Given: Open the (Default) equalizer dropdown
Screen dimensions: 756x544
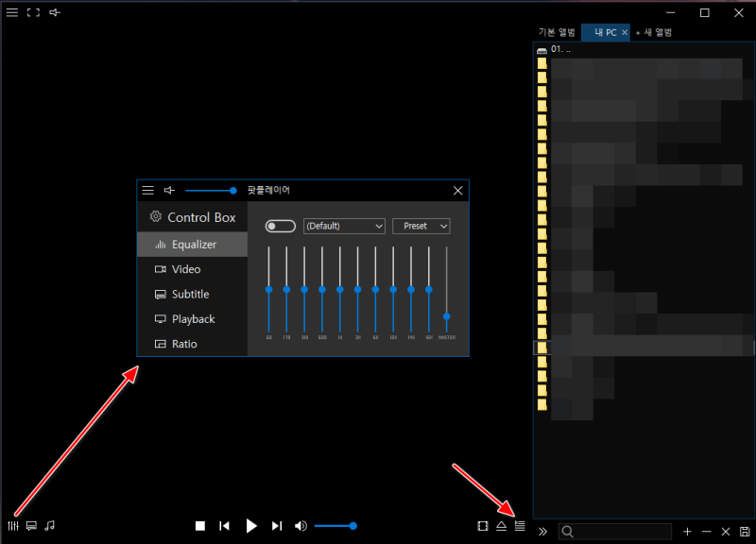Looking at the screenshot, I should point(344,227).
